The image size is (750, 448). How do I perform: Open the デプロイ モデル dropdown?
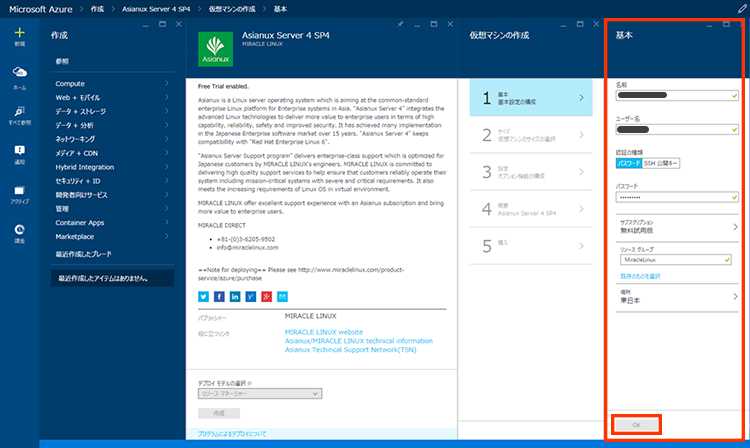[259, 393]
